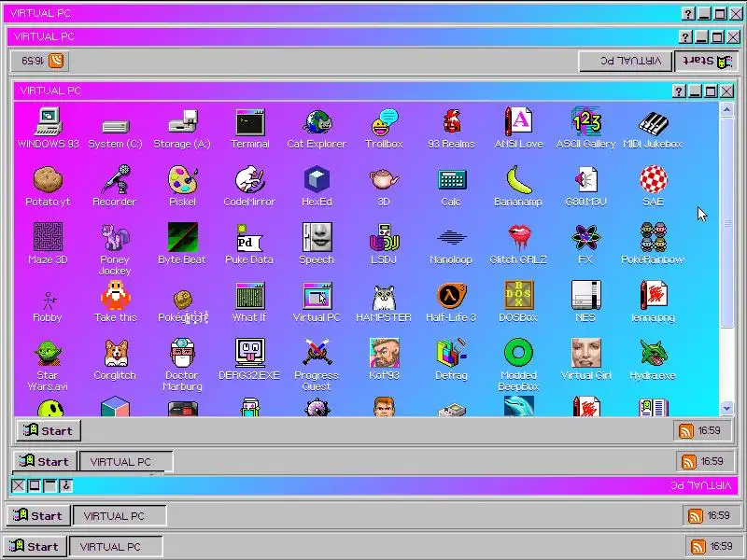Open Piskel palette icon
The image size is (747, 560).
pyautogui.click(x=182, y=179)
